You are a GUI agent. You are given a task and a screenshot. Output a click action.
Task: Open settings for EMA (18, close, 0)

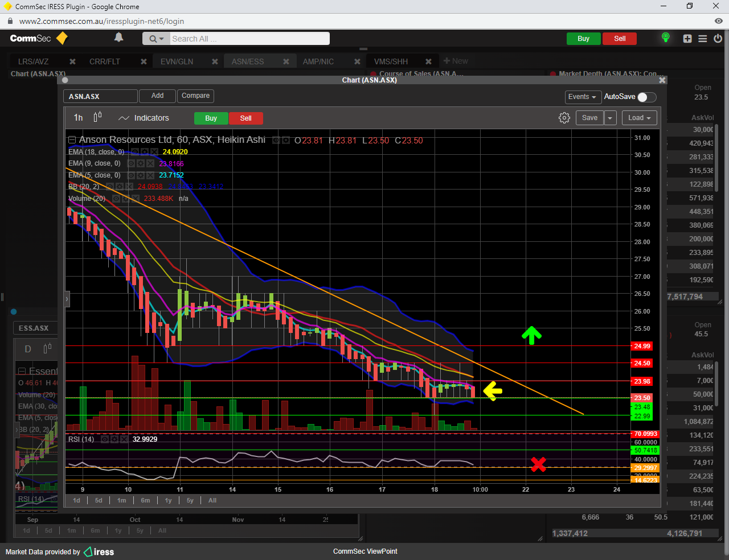tap(144, 152)
